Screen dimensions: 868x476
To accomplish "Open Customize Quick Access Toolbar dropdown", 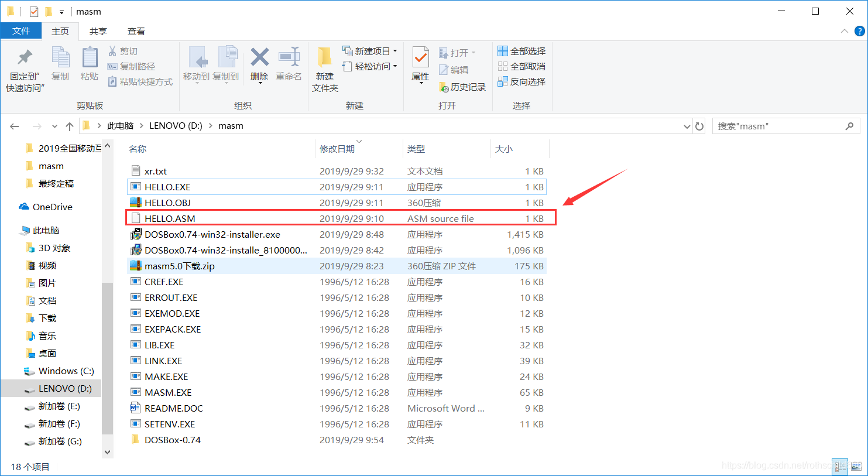I will [x=61, y=12].
